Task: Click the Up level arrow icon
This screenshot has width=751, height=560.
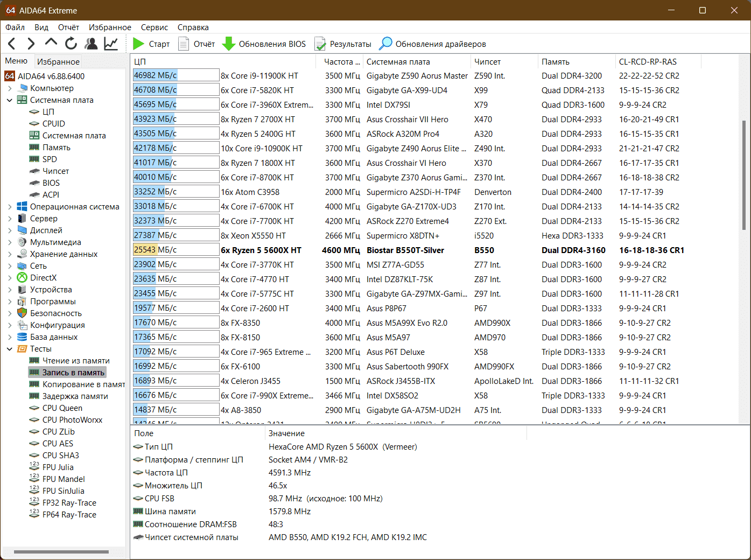Action: (x=51, y=43)
